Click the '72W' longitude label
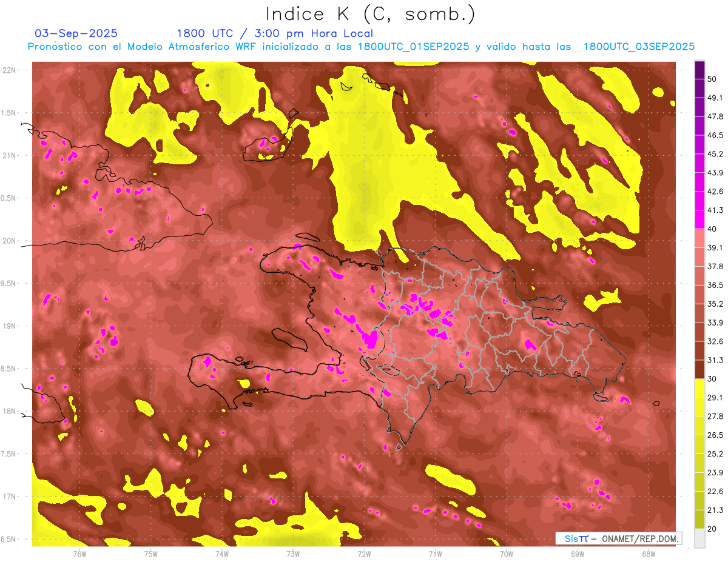 (364, 554)
